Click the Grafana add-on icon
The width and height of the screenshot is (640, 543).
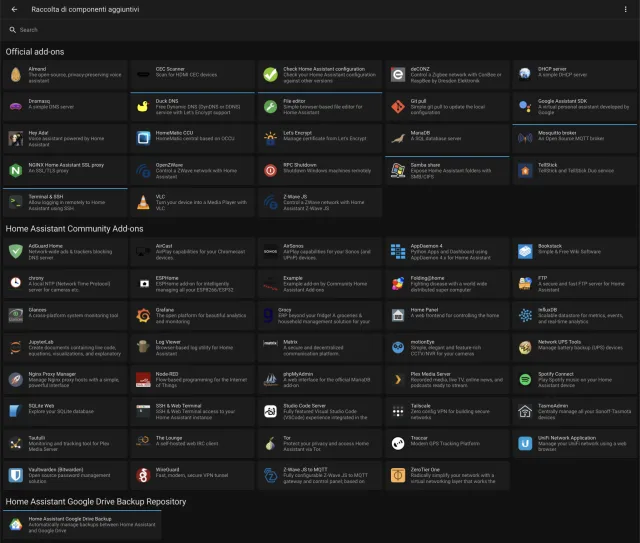point(142,315)
